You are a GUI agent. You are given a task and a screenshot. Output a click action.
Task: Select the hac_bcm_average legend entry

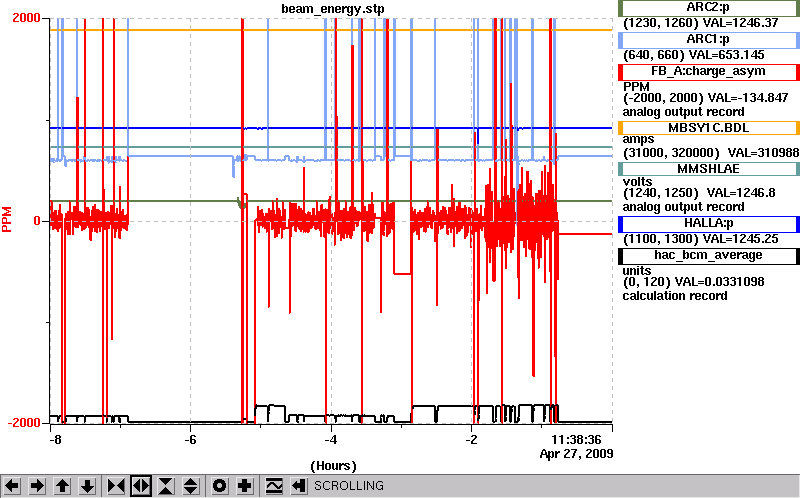click(709, 255)
